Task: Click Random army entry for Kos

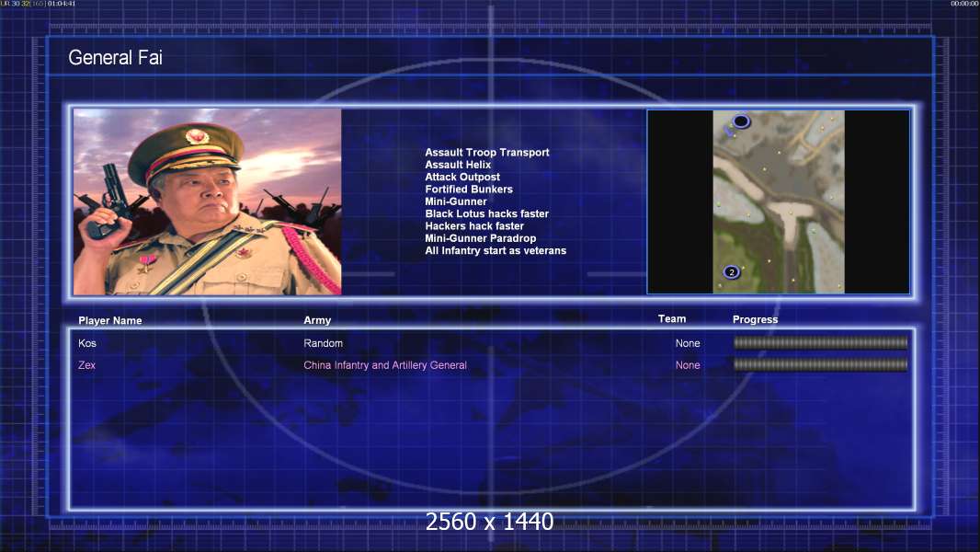Action: [x=323, y=343]
